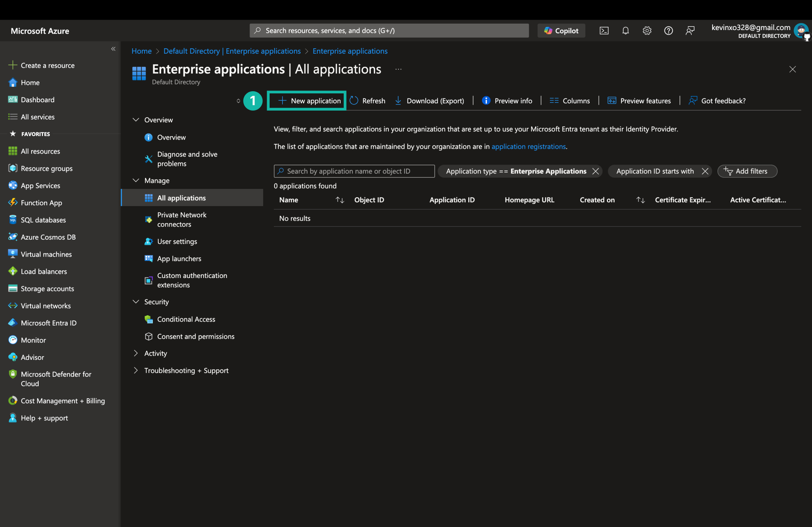This screenshot has width=812, height=527.
Task: Open Microsoft Defender for Cloud
Action: (x=50, y=379)
